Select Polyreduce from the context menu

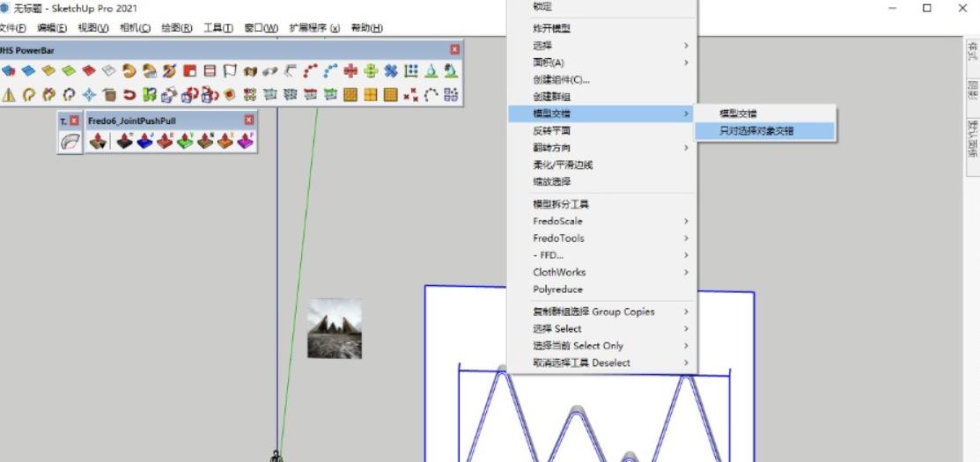(x=557, y=289)
